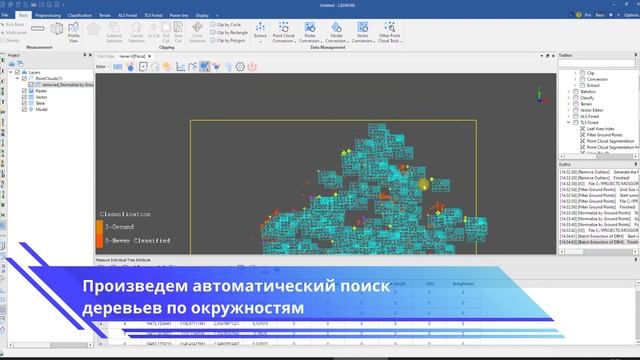The image size is (640, 360).
Task: Switch to the ALS Forest ribbon tab
Action: pyautogui.click(x=127, y=15)
